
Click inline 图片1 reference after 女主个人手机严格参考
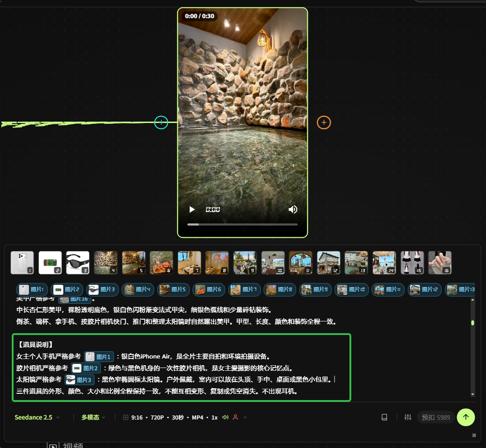point(99,357)
